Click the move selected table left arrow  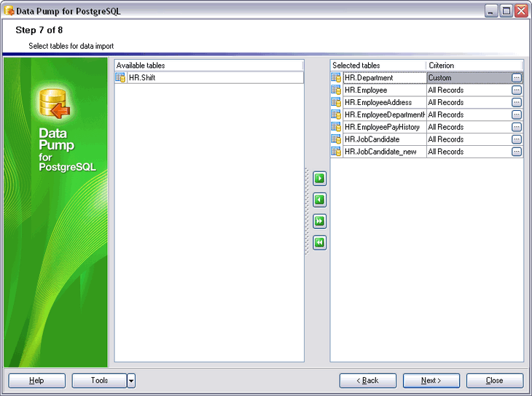319,200
